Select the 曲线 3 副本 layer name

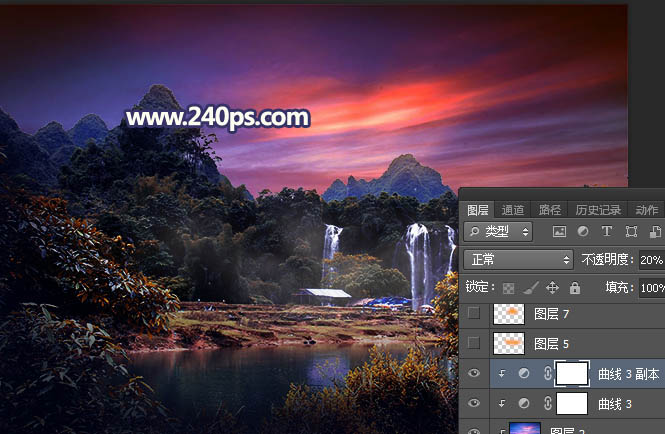coord(629,374)
